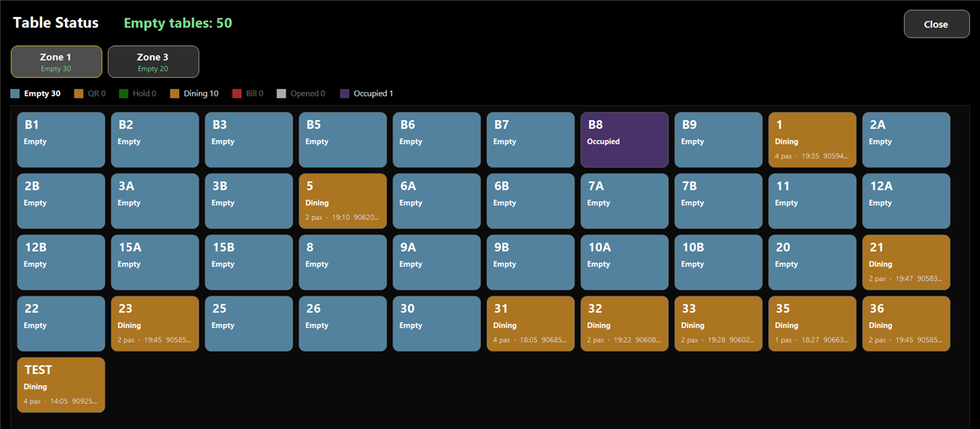Choose empty table 26
Image resolution: width=980 pixels, height=429 pixels.
point(343,323)
